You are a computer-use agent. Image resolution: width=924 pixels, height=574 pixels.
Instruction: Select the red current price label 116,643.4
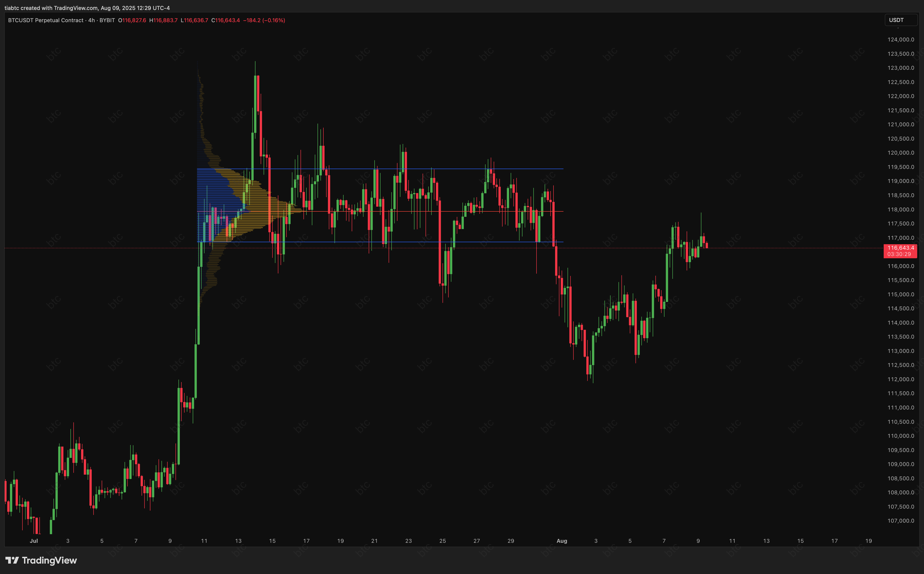[900, 248]
